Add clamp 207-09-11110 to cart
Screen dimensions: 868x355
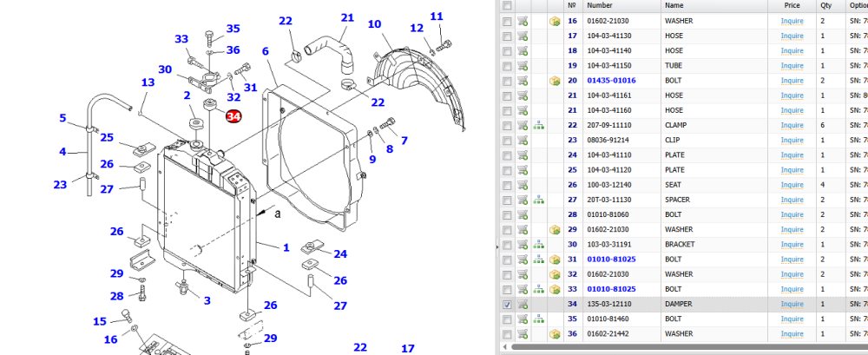pyautogui.click(x=523, y=126)
